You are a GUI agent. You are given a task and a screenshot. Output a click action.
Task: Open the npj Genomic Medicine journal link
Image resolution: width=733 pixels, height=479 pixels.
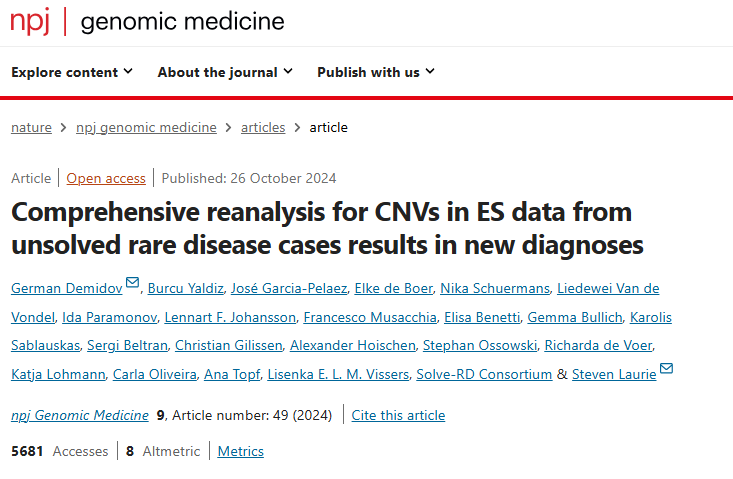tap(79, 415)
